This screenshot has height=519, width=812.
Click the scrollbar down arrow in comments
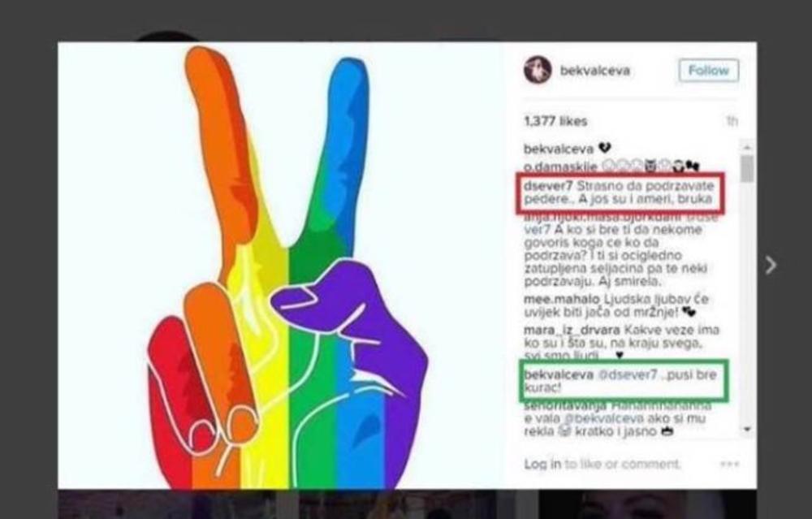[x=747, y=429]
